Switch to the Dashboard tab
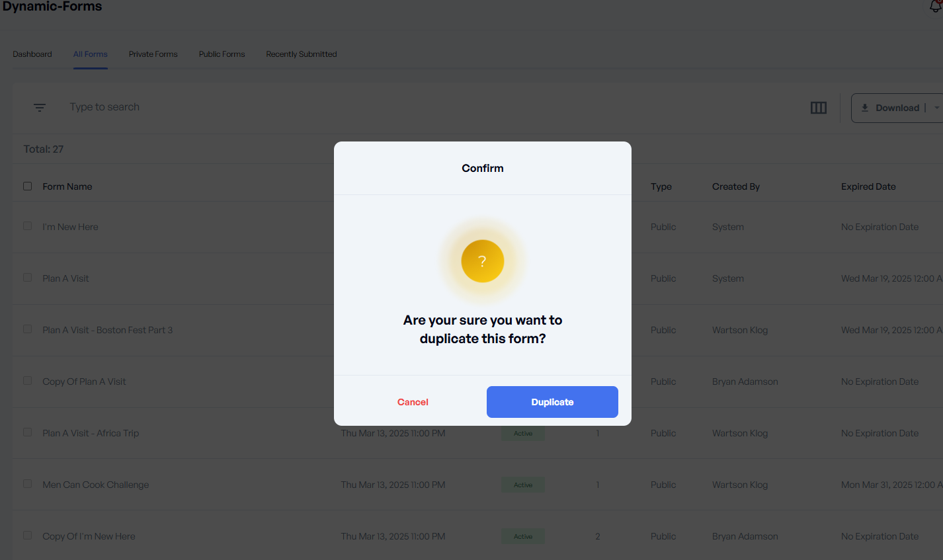 point(32,54)
